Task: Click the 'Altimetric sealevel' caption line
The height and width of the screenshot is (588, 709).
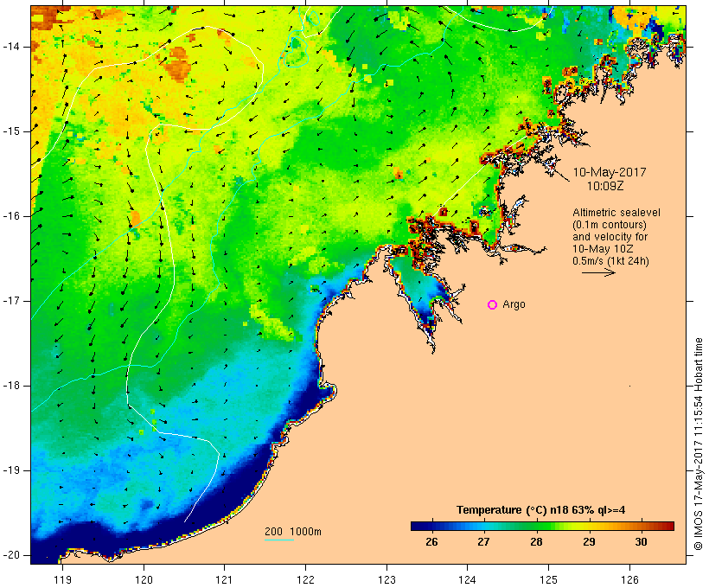Action: pos(616,213)
